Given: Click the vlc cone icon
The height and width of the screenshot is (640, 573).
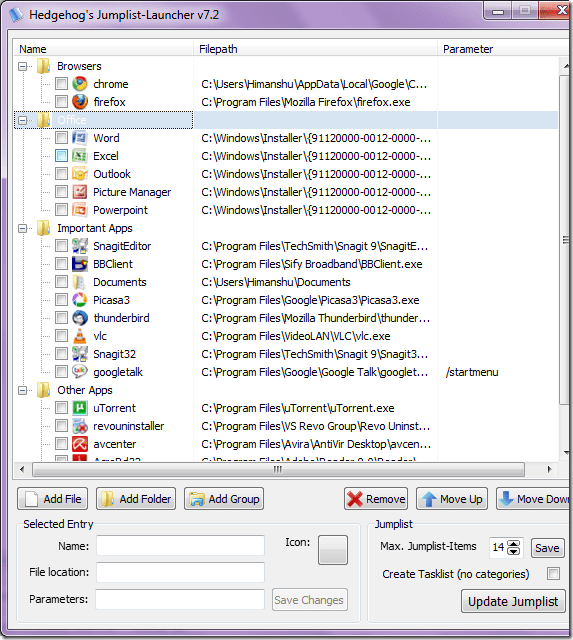Looking at the screenshot, I should point(80,336).
